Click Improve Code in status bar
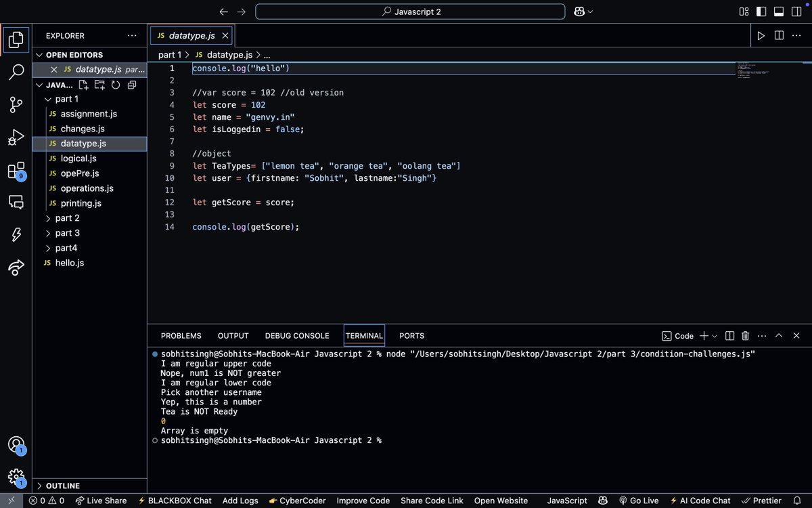The image size is (812, 508). pos(363,501)
